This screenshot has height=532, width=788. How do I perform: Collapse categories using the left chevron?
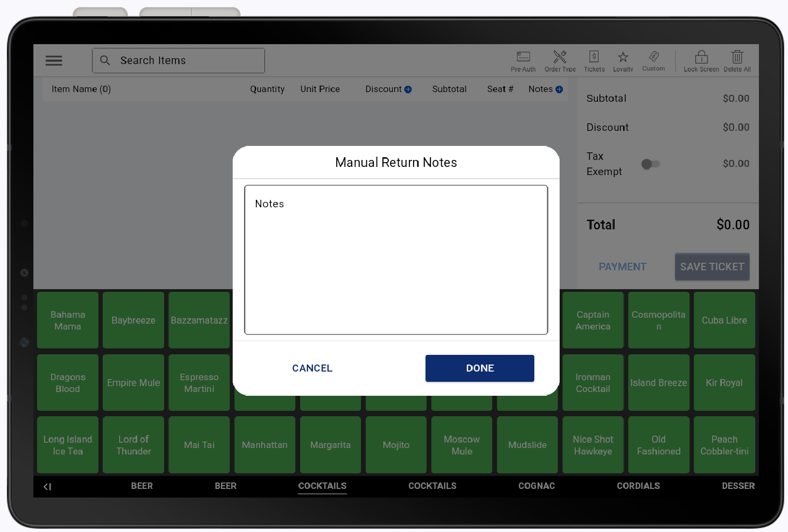(47, 486)
